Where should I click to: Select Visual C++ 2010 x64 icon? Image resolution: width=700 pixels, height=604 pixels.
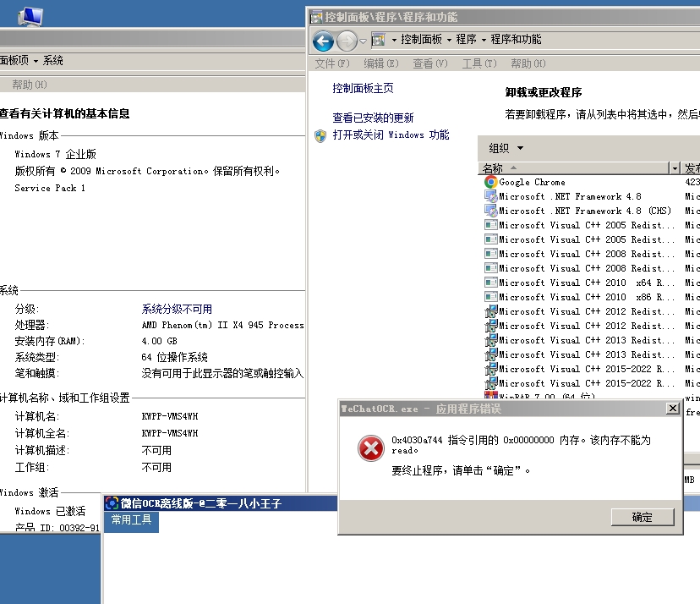point(490,283)
